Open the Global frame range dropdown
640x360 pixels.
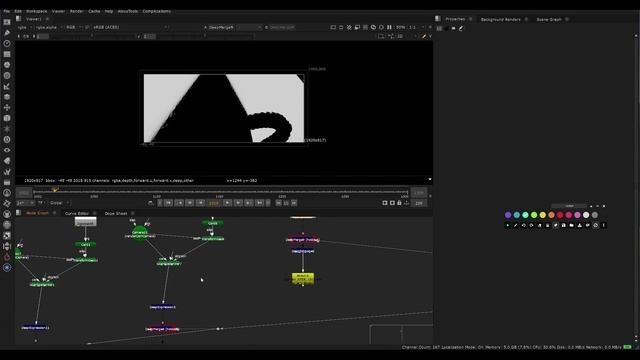(59, 203)
